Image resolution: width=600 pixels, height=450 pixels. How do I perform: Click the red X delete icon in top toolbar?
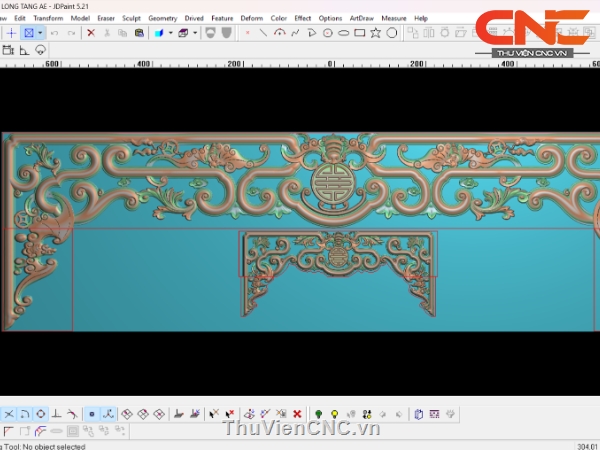(x=91, y=33)
